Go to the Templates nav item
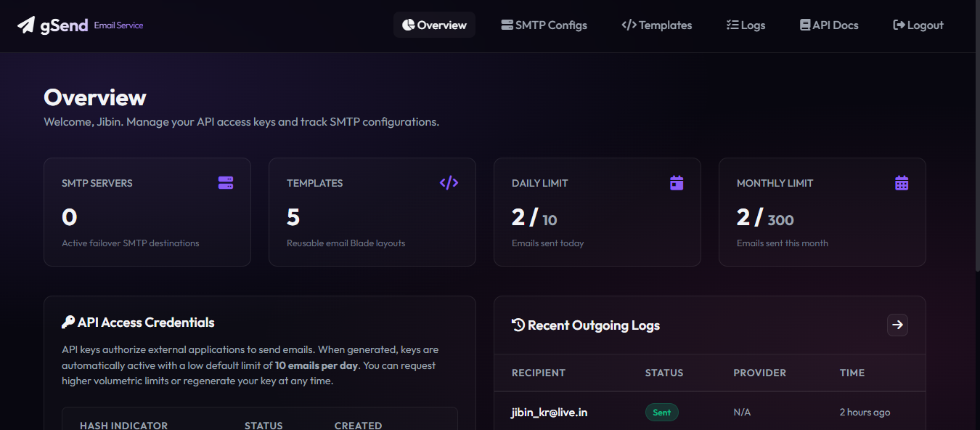Image resolution: width=980 pixels, height=430 pixels. pos(657,25)
